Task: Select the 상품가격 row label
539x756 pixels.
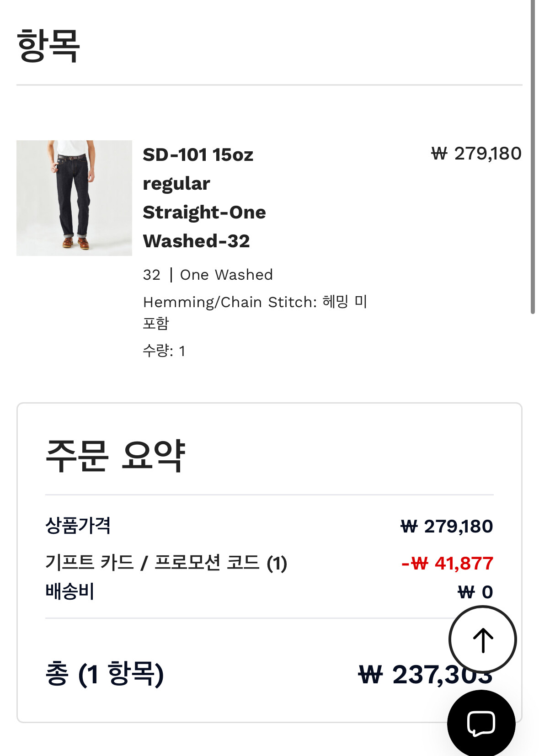Action: 78,526
